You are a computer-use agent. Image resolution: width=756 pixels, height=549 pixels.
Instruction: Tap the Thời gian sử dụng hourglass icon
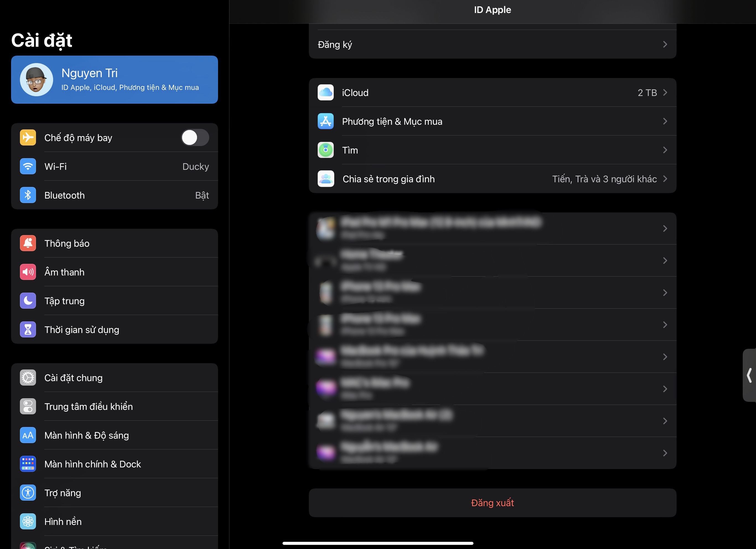(28, 329)
